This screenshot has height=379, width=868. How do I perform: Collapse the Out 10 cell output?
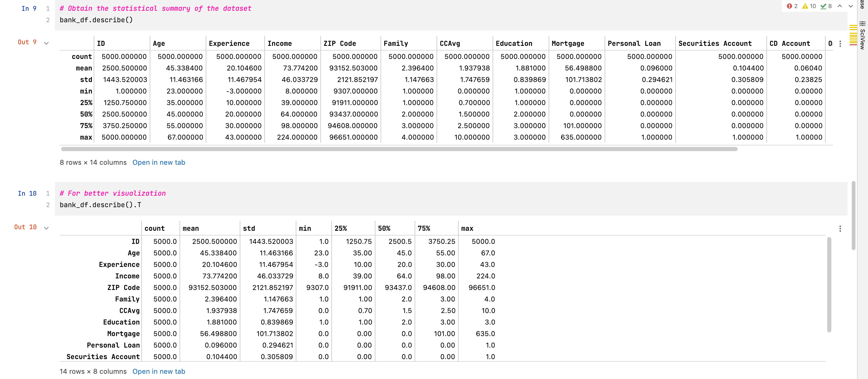[47, 228]
